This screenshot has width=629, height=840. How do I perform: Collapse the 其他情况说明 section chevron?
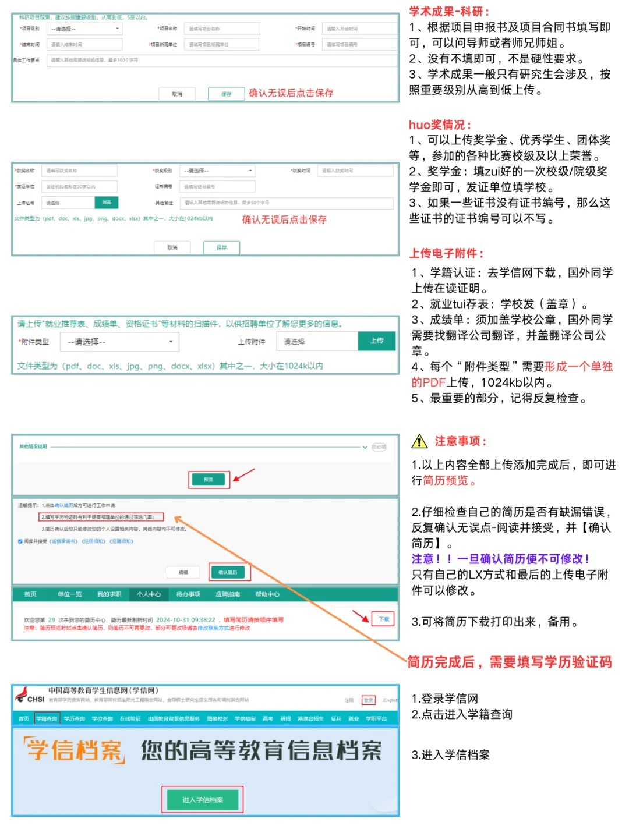[365, 447]
